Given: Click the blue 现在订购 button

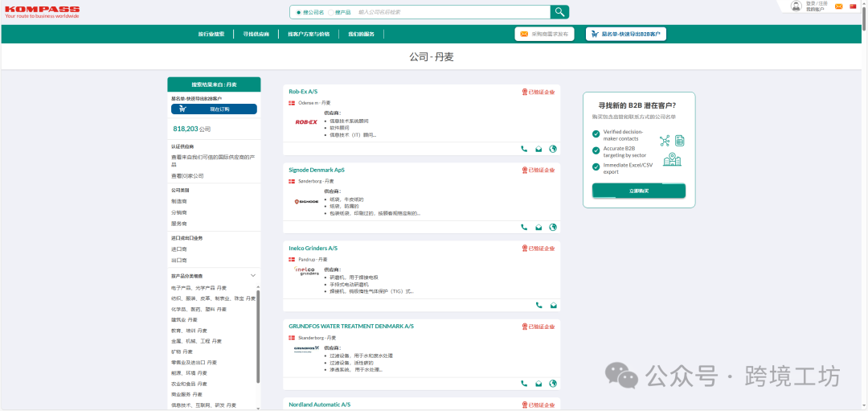Looking at the screenshot, I should [x=214, y=109].
